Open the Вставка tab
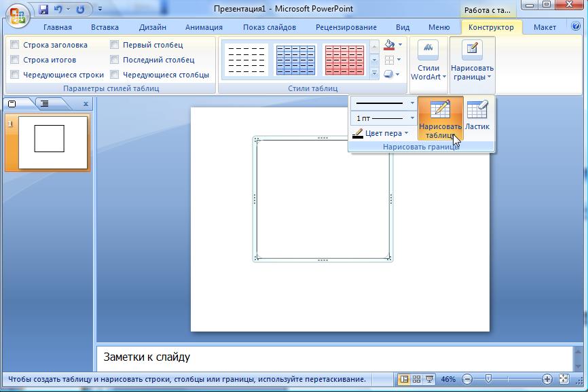 [105, 27]
